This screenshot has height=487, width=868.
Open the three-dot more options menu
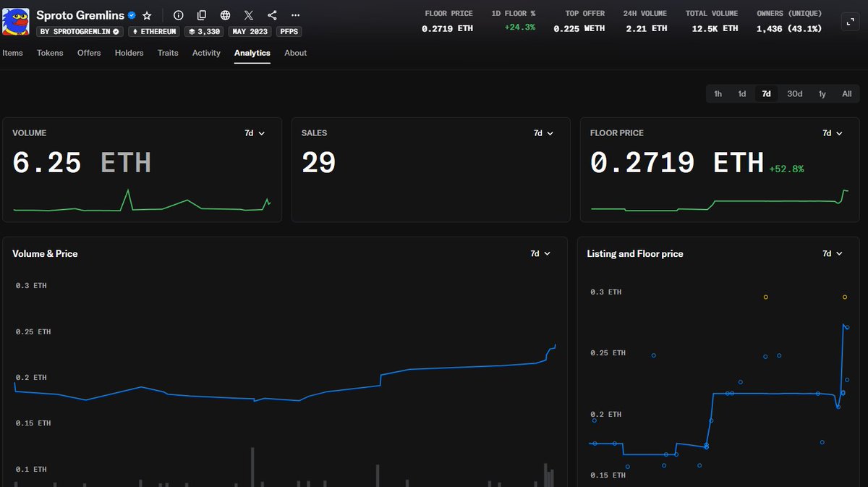pos(295,15)
